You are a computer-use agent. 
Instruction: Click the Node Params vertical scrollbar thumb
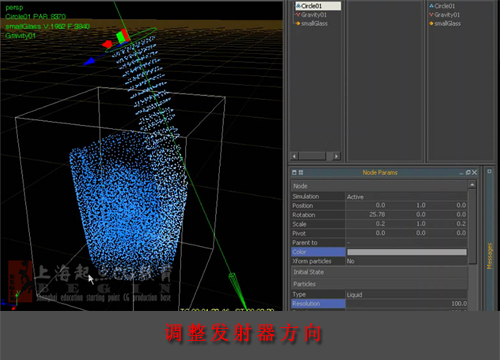[472, 227]
